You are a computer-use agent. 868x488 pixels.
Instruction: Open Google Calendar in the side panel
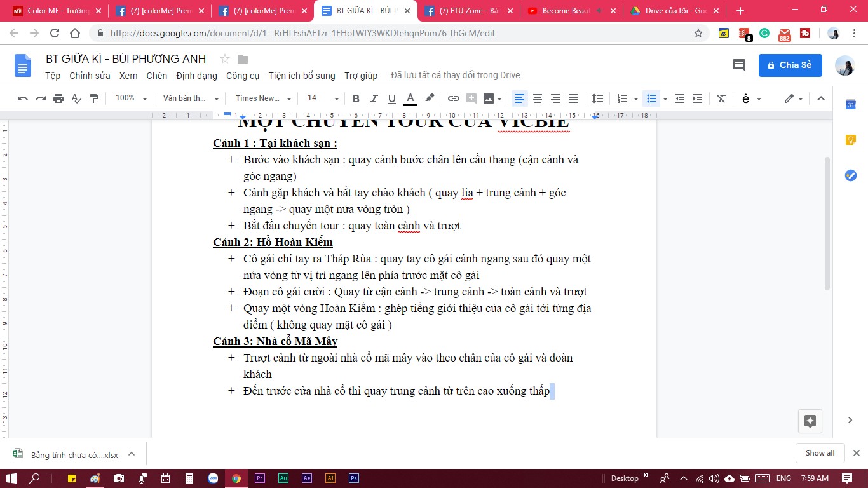851,105
